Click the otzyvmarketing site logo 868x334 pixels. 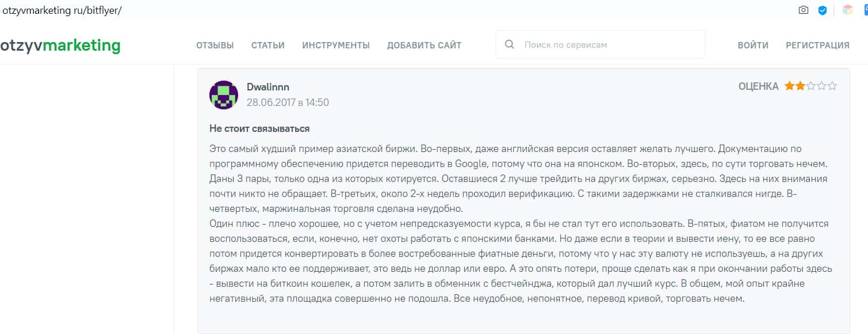(60, 45)
